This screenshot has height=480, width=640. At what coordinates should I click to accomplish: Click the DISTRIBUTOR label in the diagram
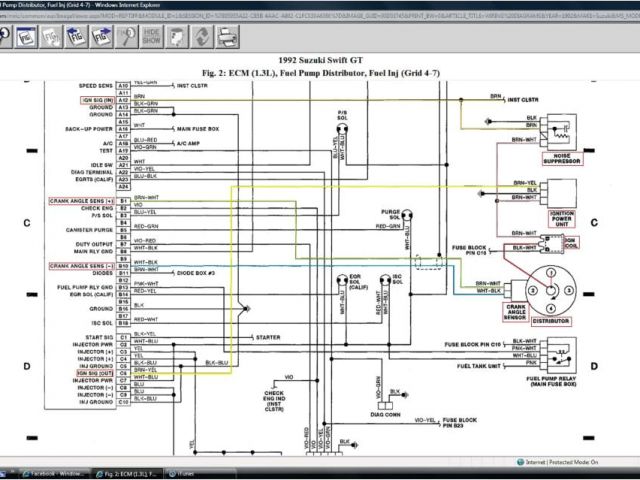click(551, 321)
